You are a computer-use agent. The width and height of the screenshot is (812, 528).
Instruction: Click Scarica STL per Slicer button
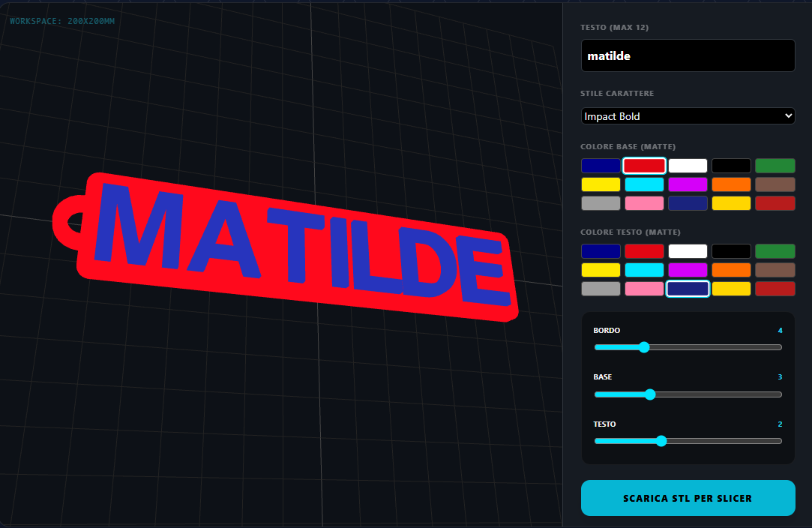click(x=688, y=498)
